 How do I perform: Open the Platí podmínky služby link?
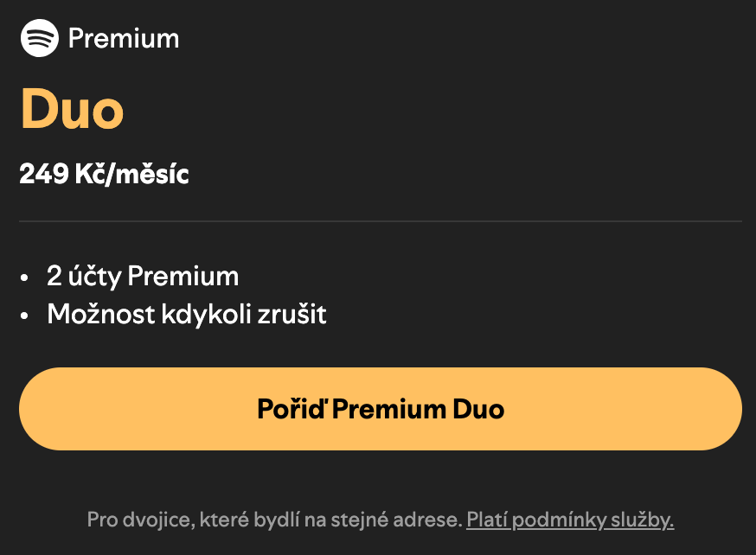tap(570, 520)
